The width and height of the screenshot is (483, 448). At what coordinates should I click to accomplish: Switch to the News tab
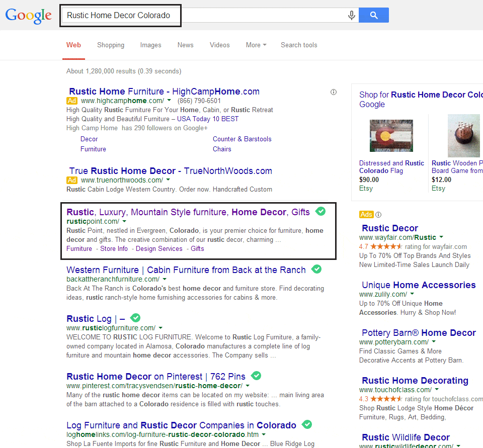[186, 45]
